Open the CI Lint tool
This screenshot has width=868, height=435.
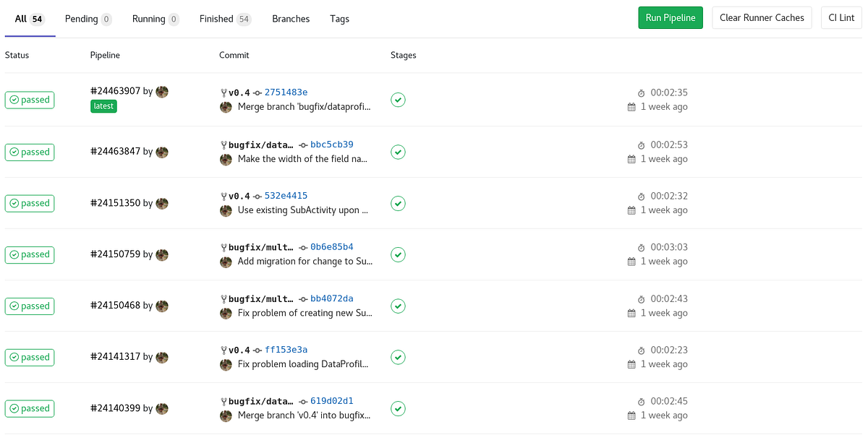coord(841,17)
